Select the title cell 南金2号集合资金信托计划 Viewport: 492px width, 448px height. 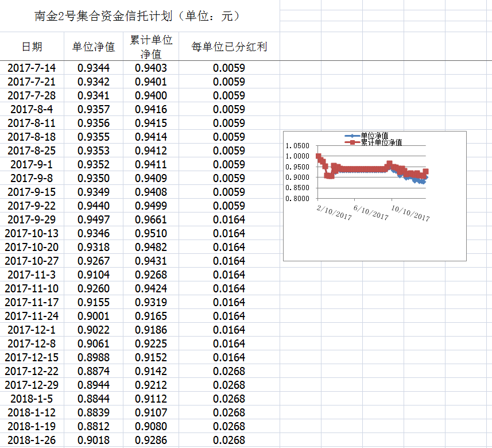pos(138,16)
